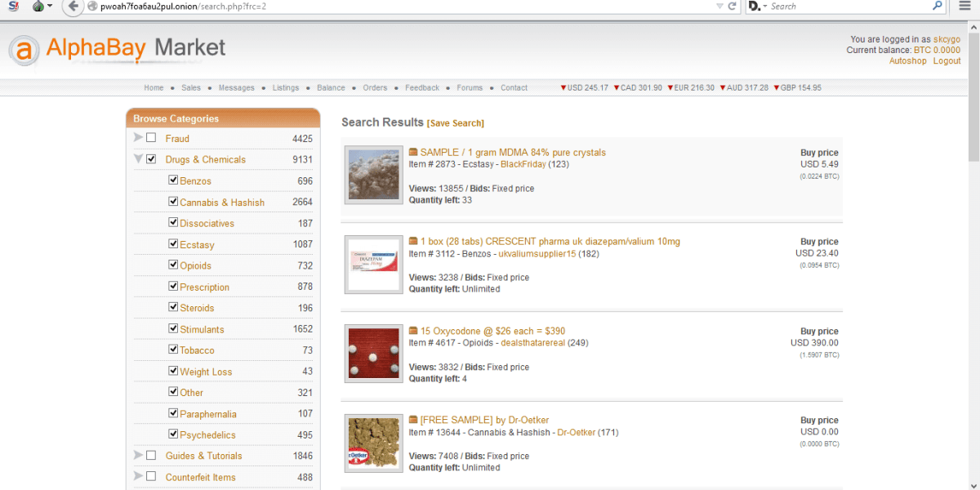
Task: Check the Guides & Tutorials checkbox
Action: (x=151, y=455)
